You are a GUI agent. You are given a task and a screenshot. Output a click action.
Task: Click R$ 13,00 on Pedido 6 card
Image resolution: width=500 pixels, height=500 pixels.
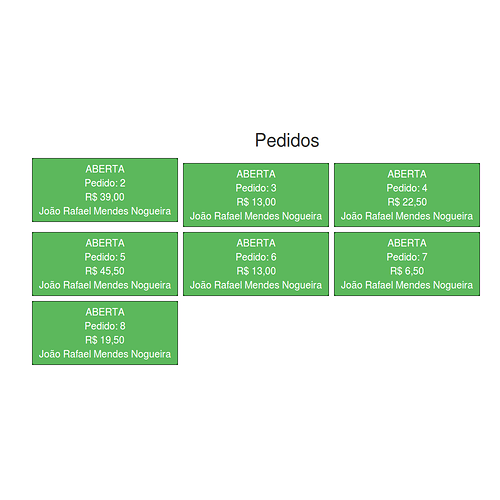[256, 271]
